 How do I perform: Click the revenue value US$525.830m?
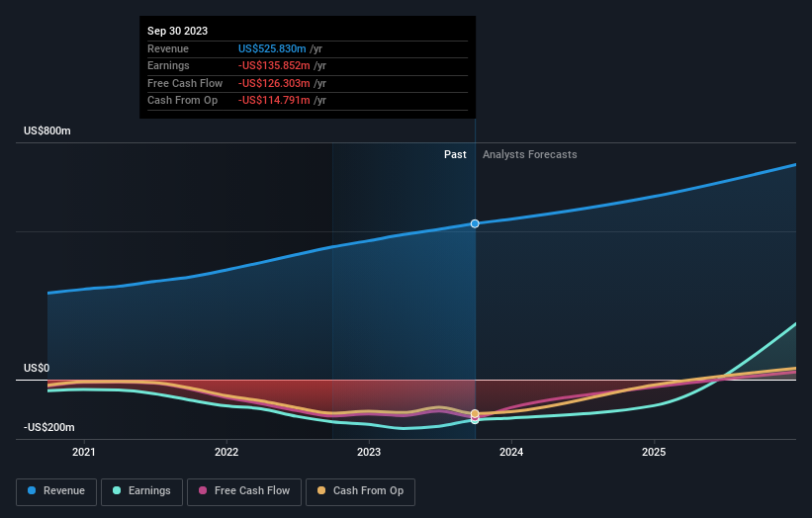(272, 48)
